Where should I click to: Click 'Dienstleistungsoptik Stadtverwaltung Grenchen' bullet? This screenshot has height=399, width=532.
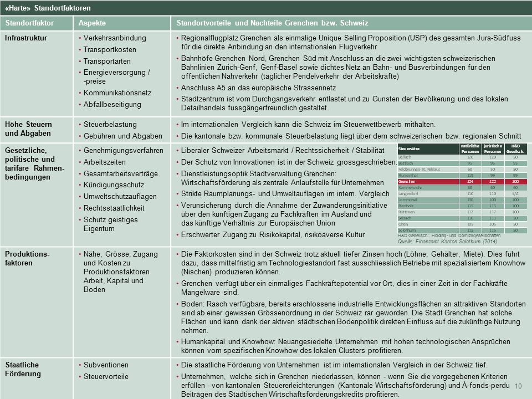[282, 178]
